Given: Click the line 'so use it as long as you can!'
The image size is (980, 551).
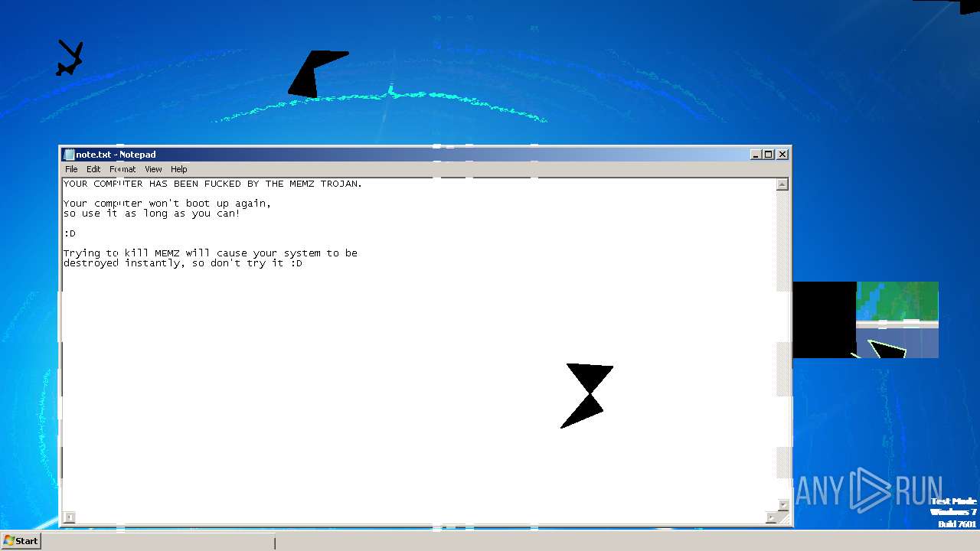Looking at the screenshot, I should point(152,214).
